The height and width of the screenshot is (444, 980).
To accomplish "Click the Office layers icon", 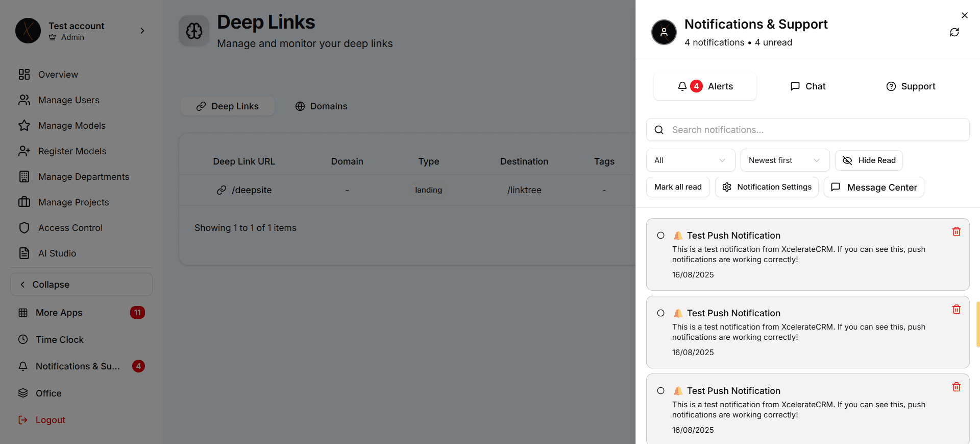I will click(x=23, y=393).
